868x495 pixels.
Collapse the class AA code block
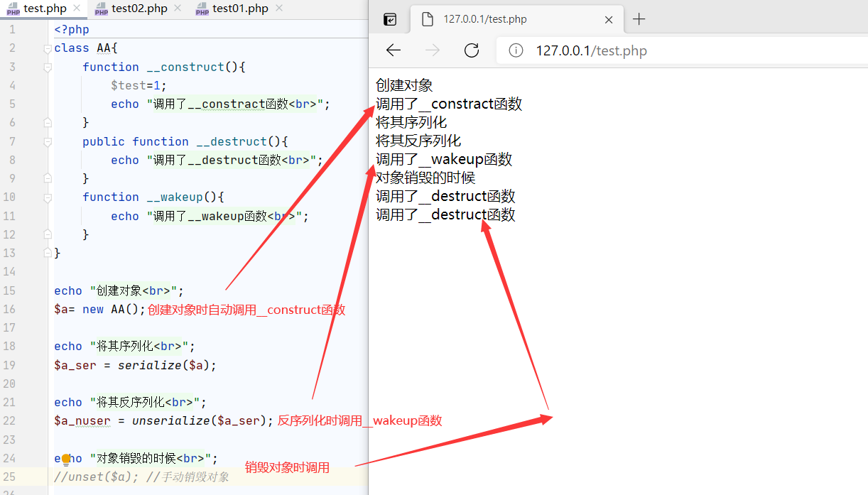48,48
